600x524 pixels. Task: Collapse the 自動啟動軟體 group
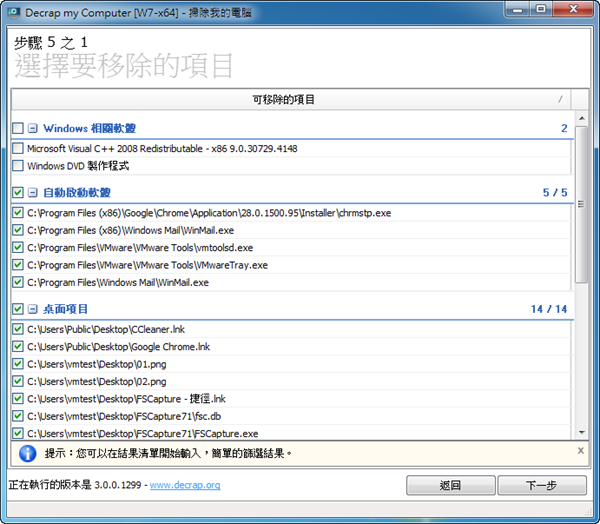pos(33,192)
